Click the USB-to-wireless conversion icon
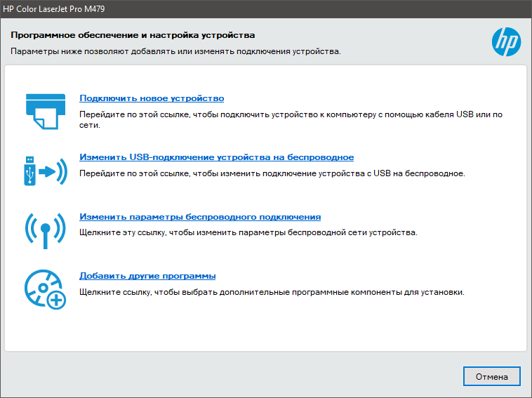532x398 pixels. [x=46, y=171]
